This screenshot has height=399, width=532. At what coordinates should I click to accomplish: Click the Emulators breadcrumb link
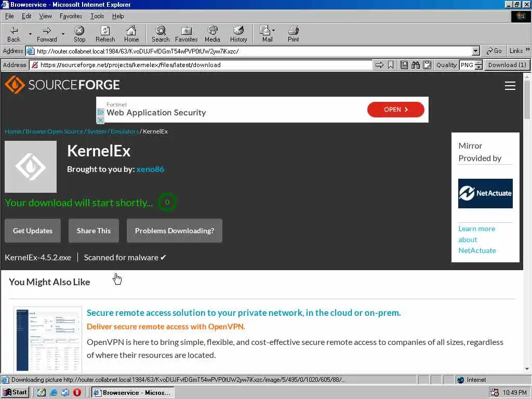tap(125, 131)
